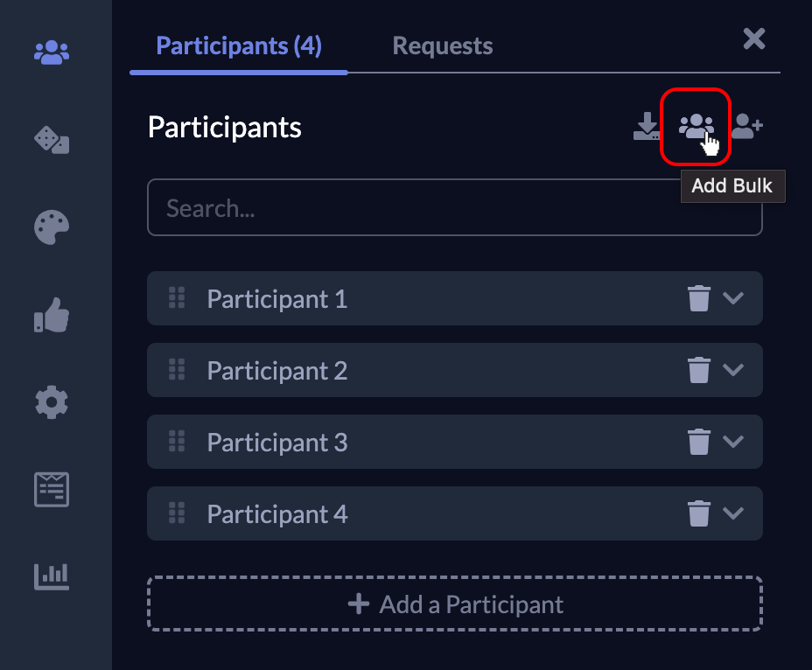Screen dimensions: 812x670
Task: Open the palette theme sidebar icon
Action: pyautogui.click(x=52, y=227)
